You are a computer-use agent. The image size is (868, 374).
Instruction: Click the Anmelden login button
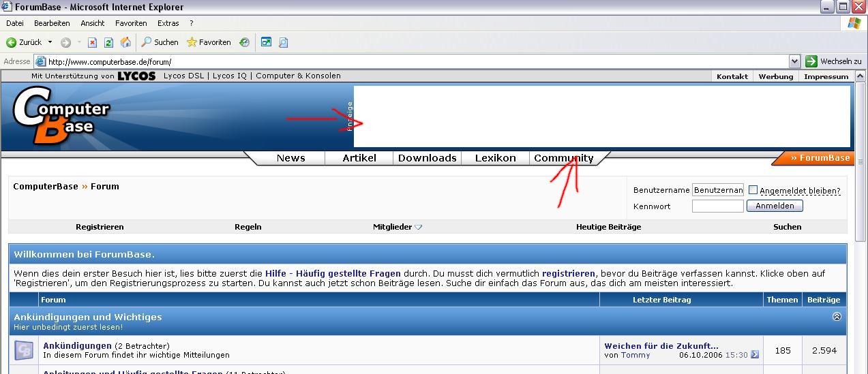[775, 206]
